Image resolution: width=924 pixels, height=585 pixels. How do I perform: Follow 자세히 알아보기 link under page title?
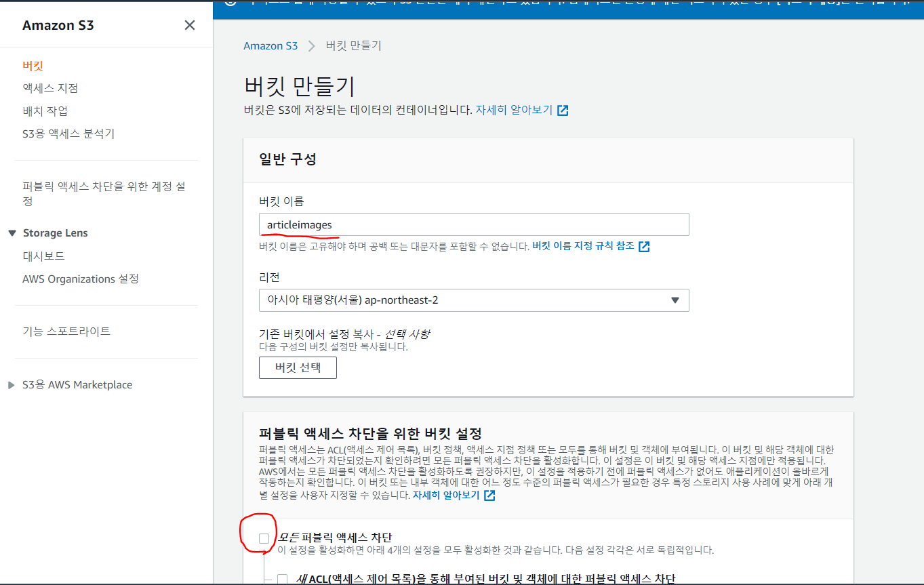coord(514,110)
